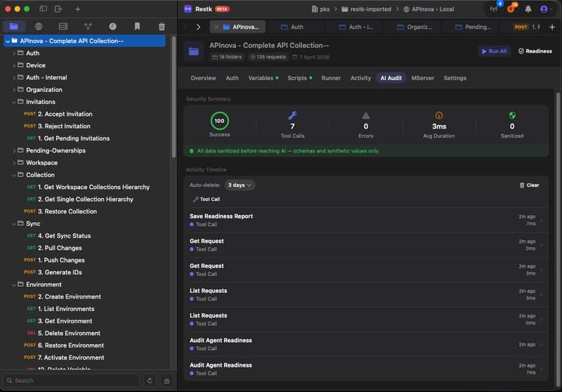
Task: Click the Errors warning triangle icon
Action: pos(365,115)
